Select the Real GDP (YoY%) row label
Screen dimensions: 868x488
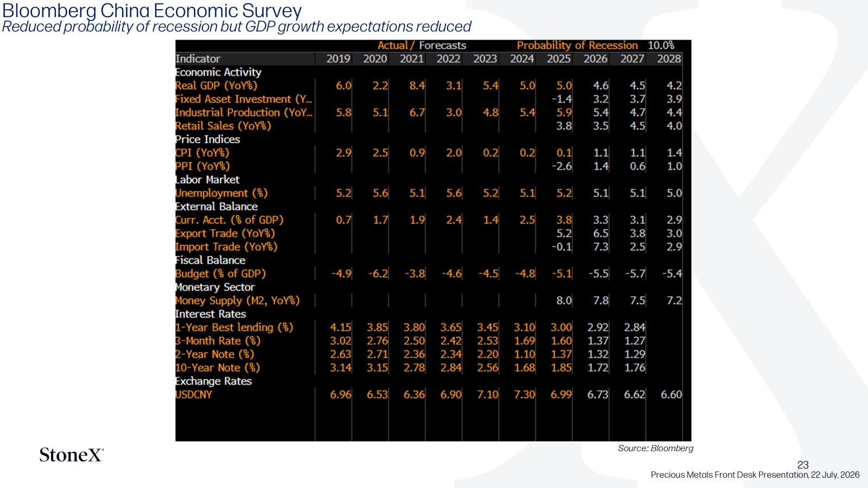(216, 86)
